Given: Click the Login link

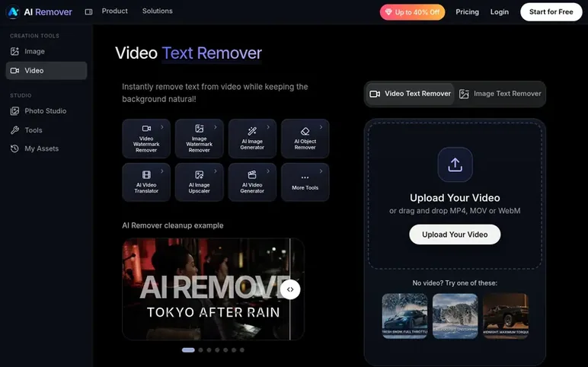Looking at the screenshot, I should (500, 12).
